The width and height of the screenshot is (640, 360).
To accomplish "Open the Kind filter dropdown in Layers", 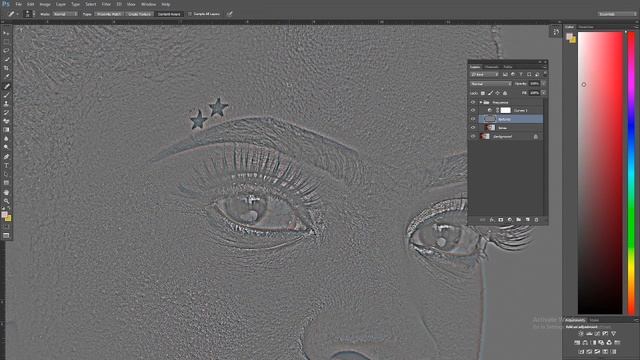I will pos(484,74).
